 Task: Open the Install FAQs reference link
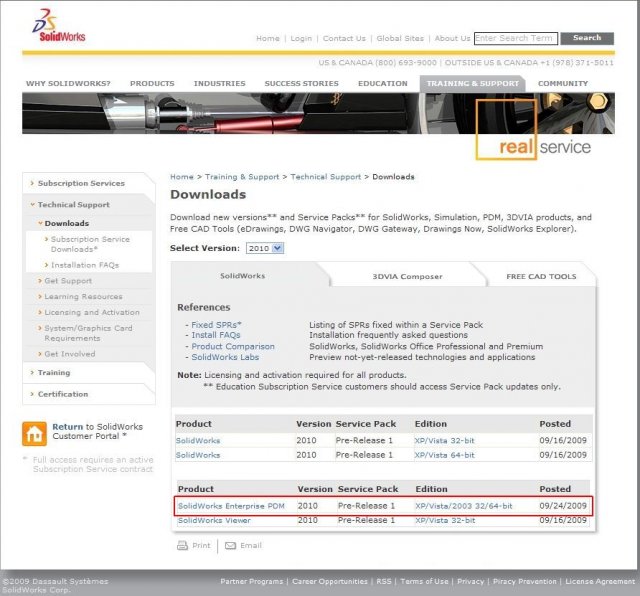tap(216, 335)
